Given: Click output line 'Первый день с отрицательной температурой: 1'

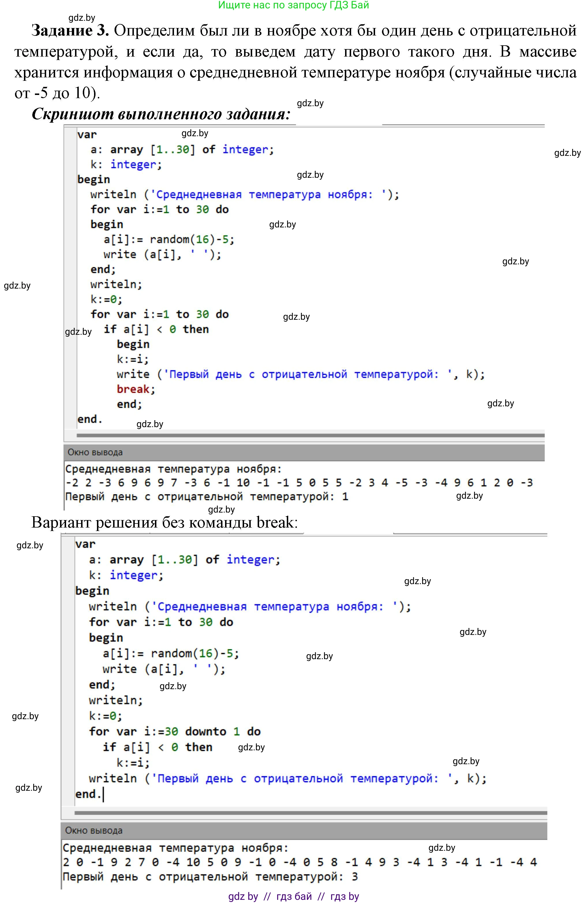Looking at the screenshot, I should coord(206,497).
